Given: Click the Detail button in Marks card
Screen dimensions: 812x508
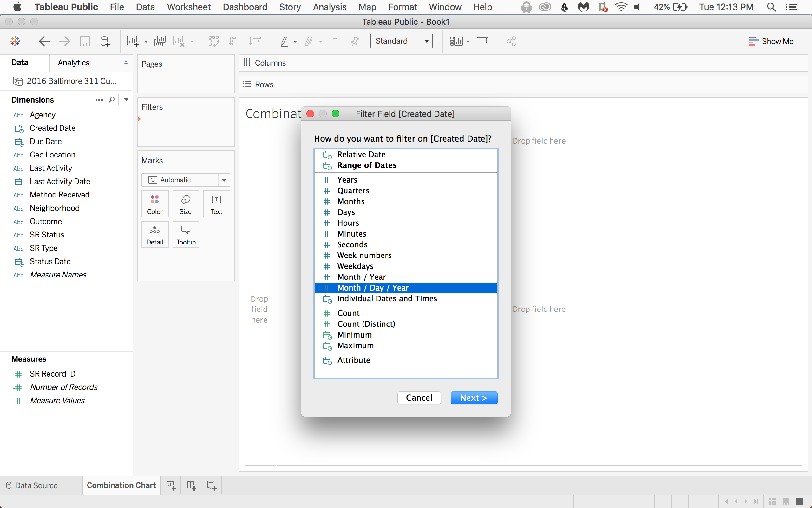Looking at the screenshot, I should [x=155, y=235].
